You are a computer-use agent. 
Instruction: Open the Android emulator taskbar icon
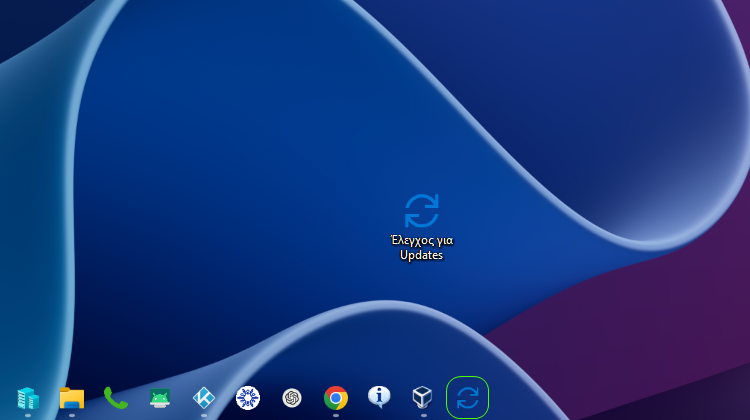tap(160, 398)
